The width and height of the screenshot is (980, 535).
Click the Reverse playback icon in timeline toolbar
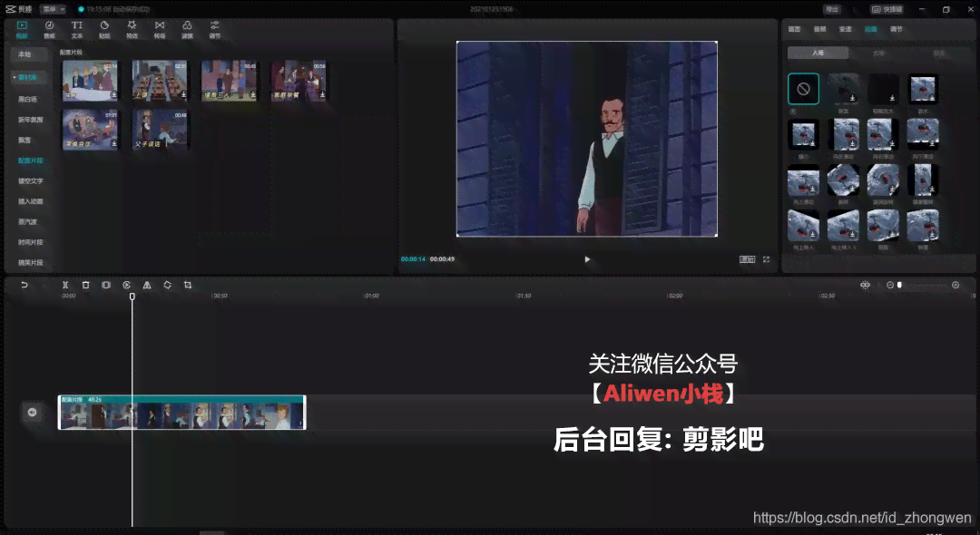[126, 285]
